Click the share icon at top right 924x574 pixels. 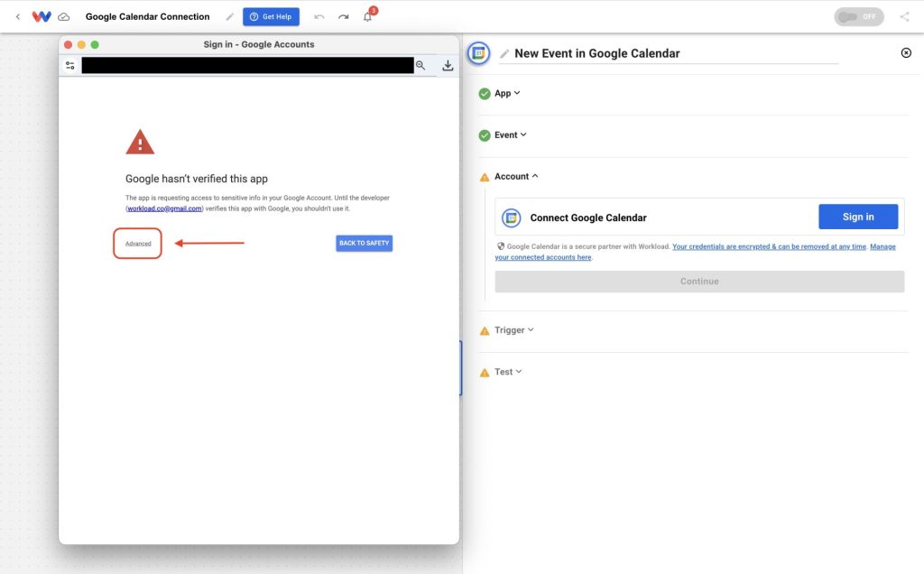(x=904, y=16)
